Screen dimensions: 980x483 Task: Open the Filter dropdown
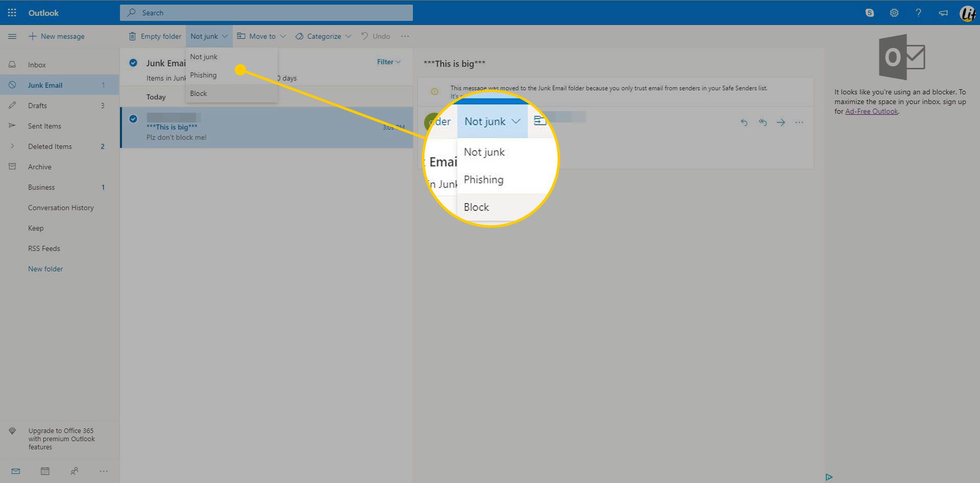[x=389, y=62]
